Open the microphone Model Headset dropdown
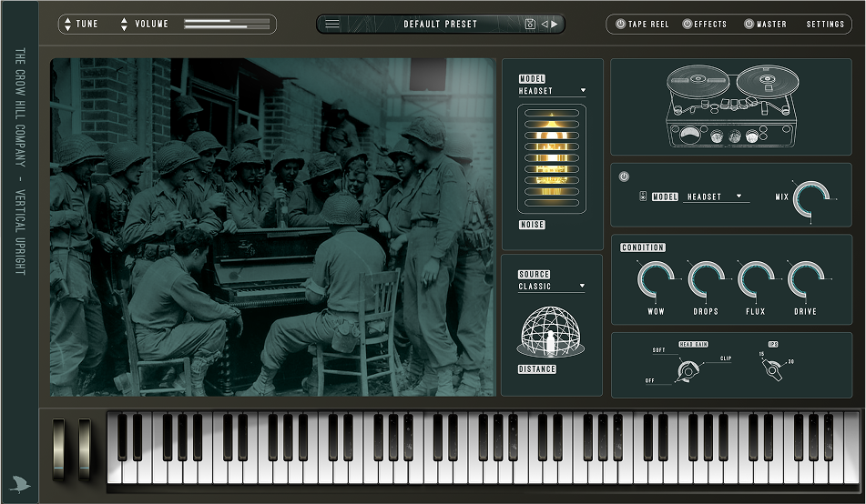This screenshot has width=866, height=504. click(x=552, y=91)
